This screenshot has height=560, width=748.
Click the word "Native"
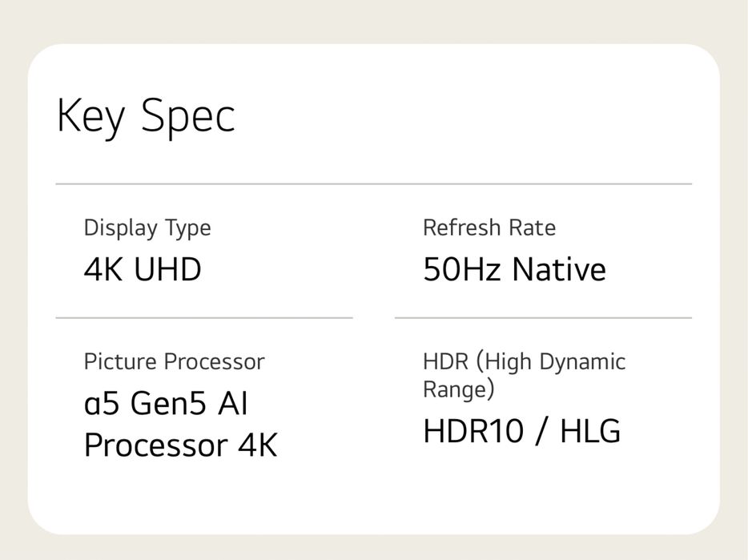click(559, 269)
